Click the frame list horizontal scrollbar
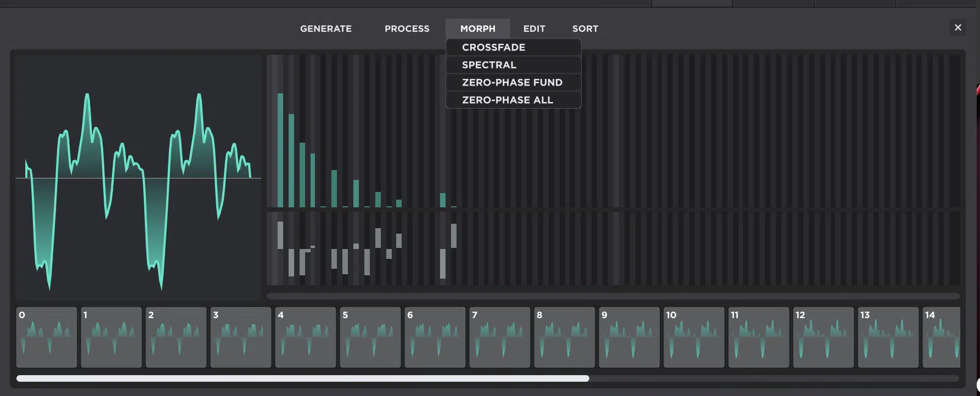The image size is (980, 396). (x=303, y=378)
